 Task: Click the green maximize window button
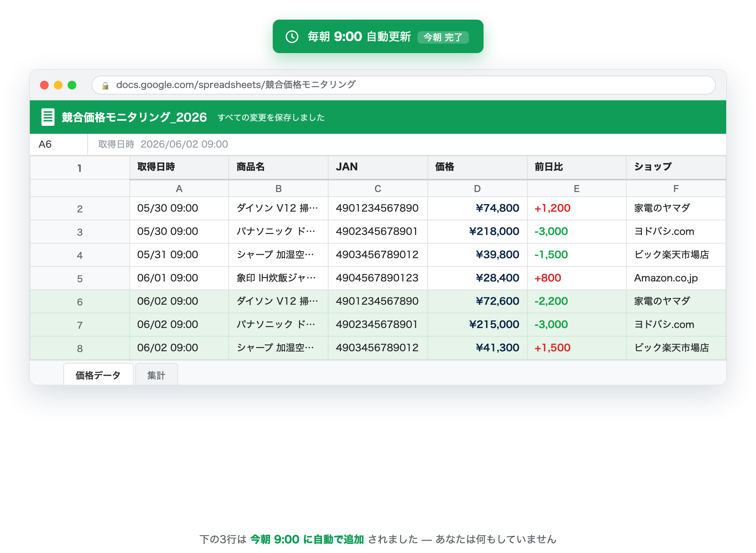click(72, 85)
